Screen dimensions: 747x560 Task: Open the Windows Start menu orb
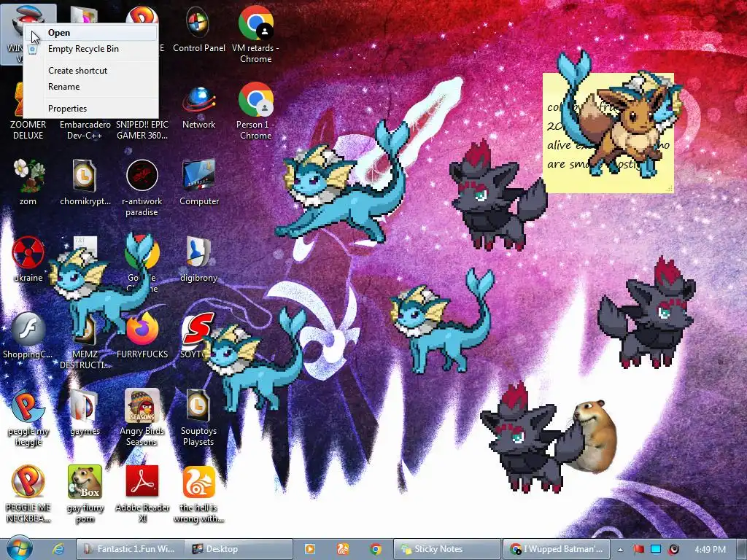coord(20,548)
